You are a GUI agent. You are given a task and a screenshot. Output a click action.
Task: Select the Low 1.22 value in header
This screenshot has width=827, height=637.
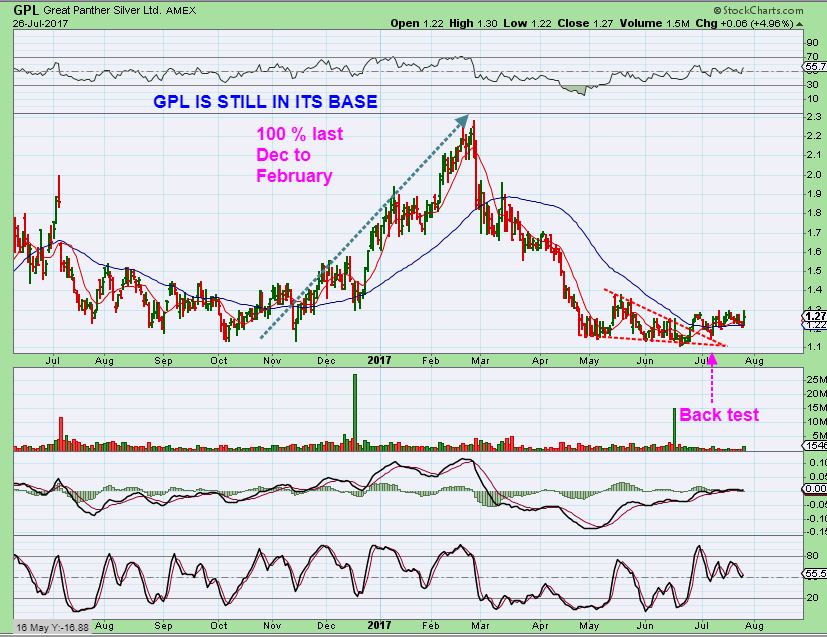pos(527,24)
